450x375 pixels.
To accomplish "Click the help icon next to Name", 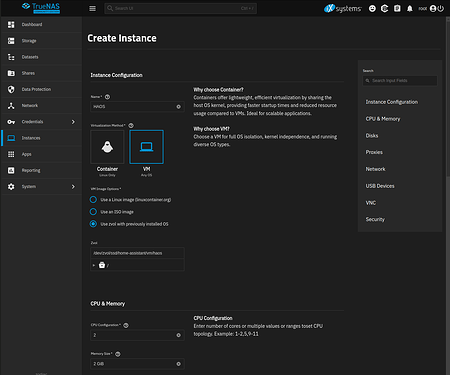I will click(107, 97).
